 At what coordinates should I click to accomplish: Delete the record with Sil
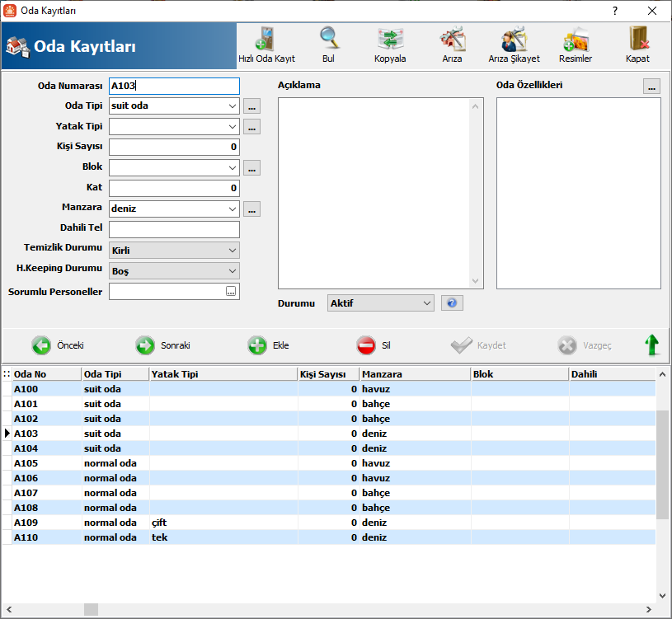(x=374, y=345)
